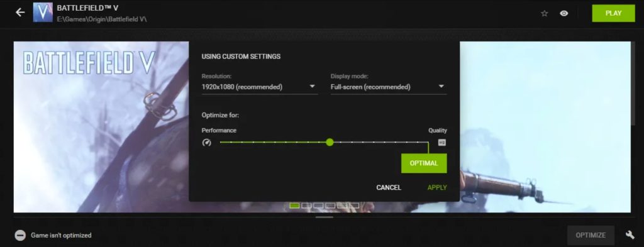The width and height of the screenshot is (644, 247).
Task: Click the game install path text
Action: 102,19
